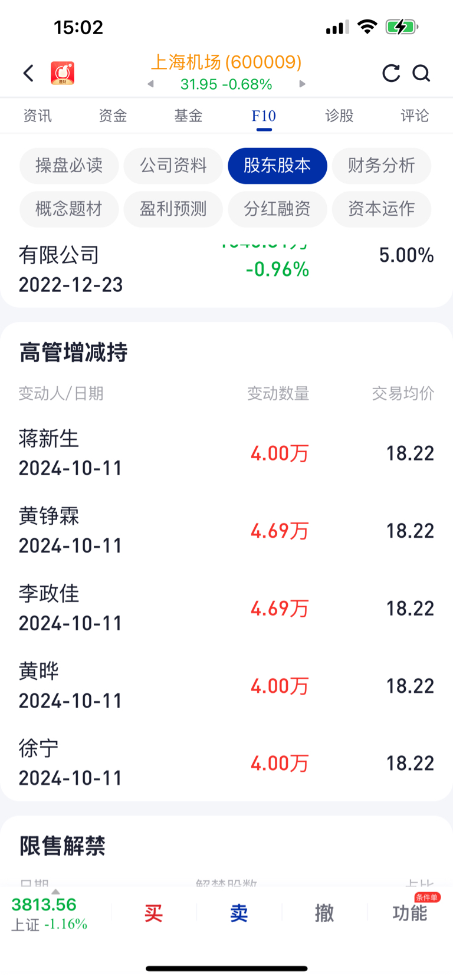The width and height of the screenshot is (453, 980).
Task: Tap the red 买 buy button
Action: point(153,913)
